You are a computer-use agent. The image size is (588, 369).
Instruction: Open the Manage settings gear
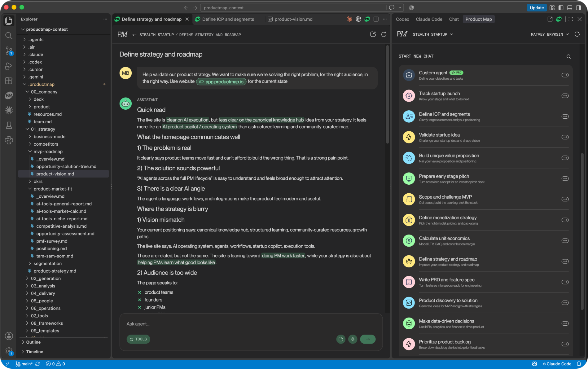9,351
